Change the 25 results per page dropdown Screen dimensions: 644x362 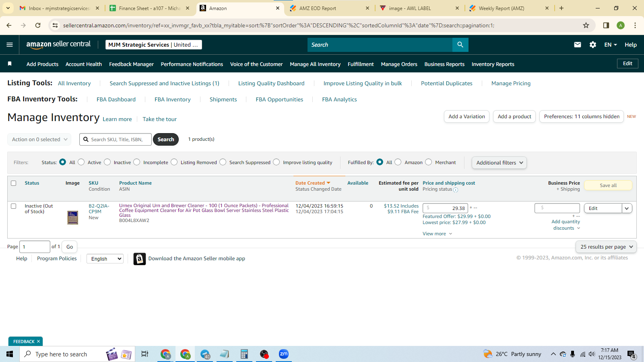[x=606, y=247]
